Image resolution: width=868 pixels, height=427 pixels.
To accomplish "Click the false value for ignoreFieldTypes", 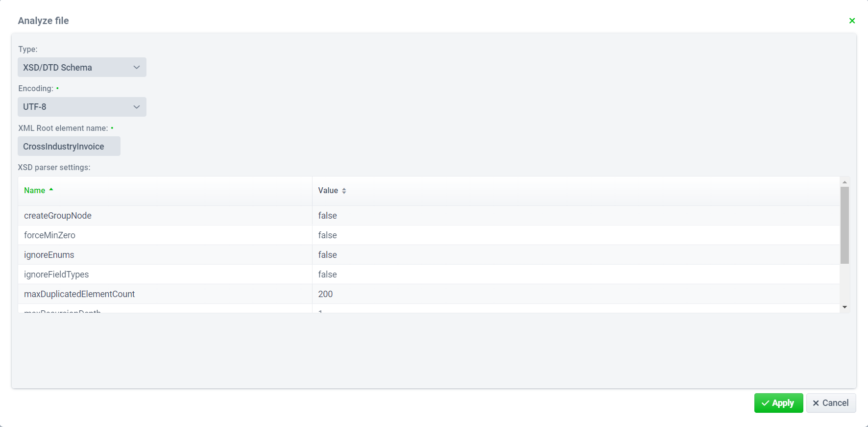I will (327, 275).
